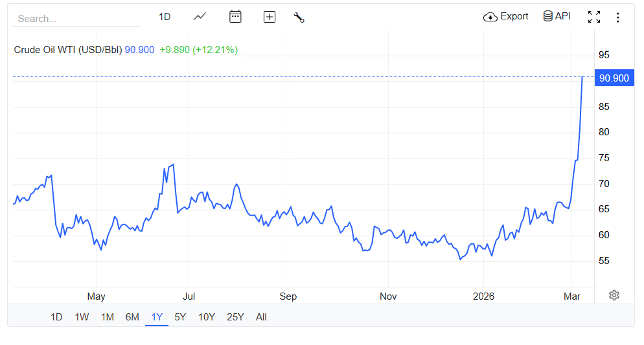This screenshot has width=644, height=345.
Task: Open the 1D interval dropdown in toolbar
Action: (165, 17)
